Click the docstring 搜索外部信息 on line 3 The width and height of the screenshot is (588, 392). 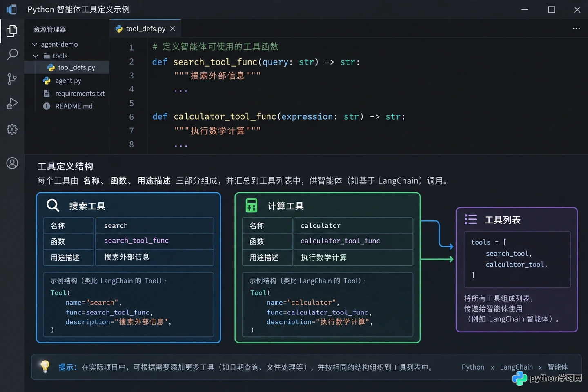point(217,76)
